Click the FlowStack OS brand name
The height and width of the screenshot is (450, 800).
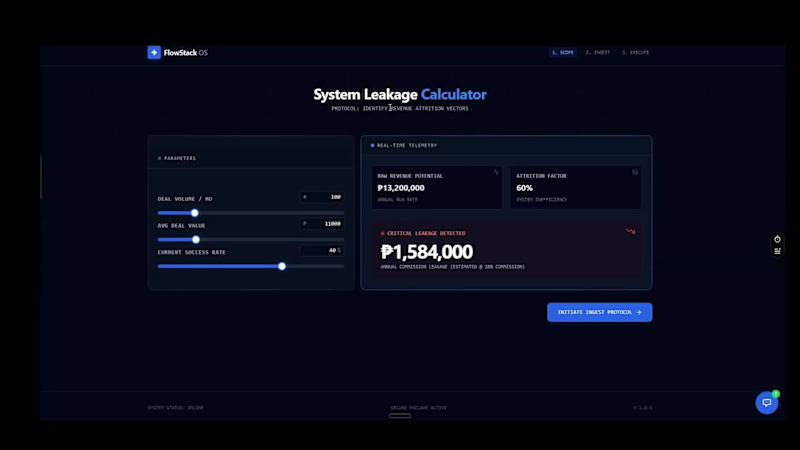pos(186,53)
